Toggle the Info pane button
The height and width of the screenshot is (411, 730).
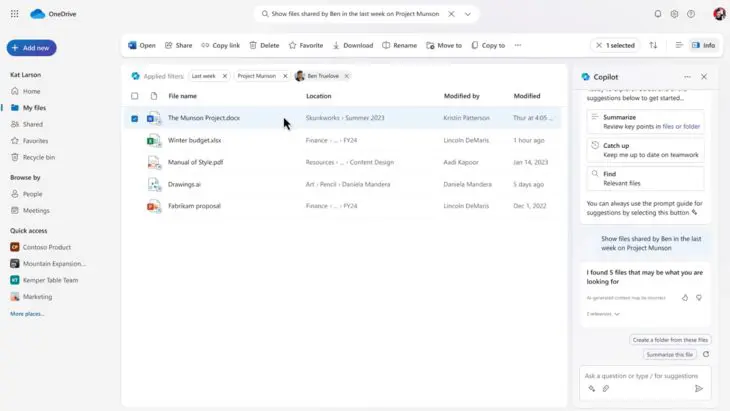pyautogui.click(x=703, y=45)
